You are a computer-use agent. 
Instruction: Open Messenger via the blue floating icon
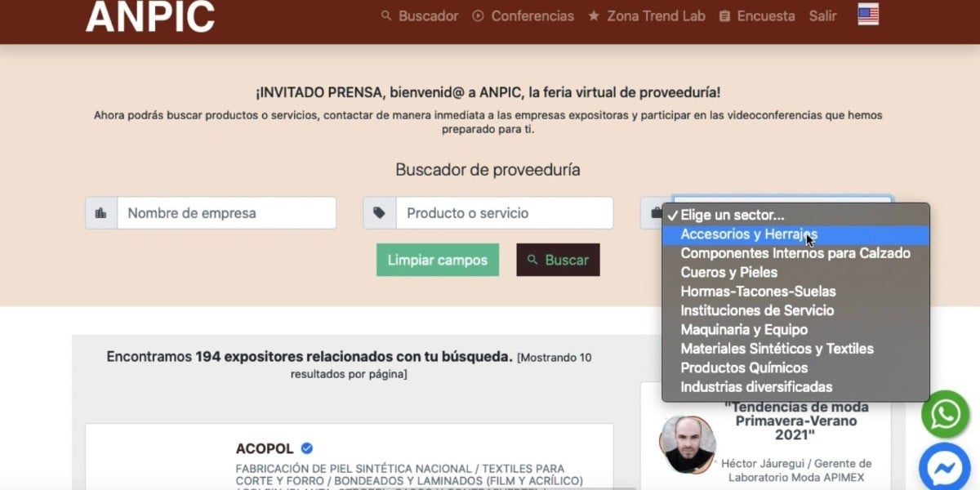tap(944, 467)
